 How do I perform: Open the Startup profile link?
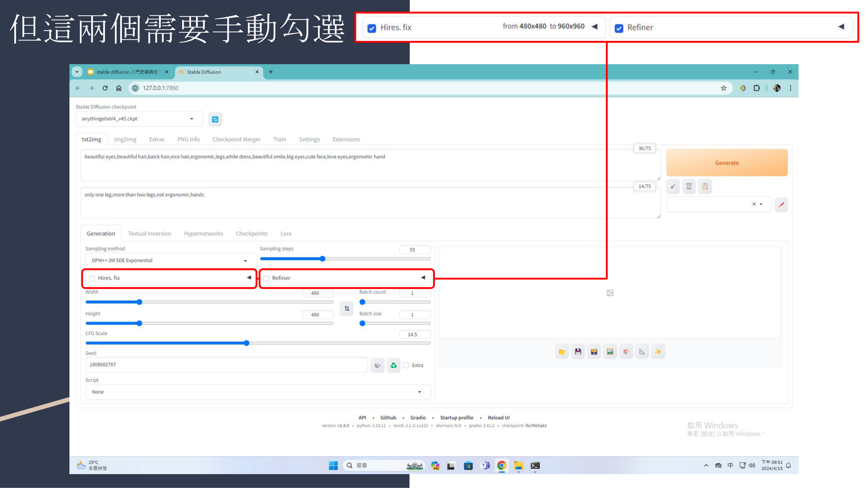[x=457, y=418]
